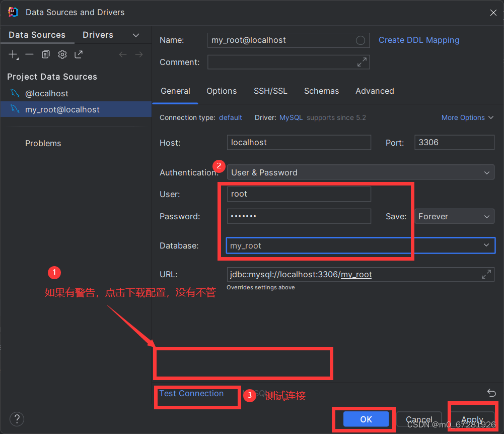Open the Authentication dropdown

pos(486,172)
